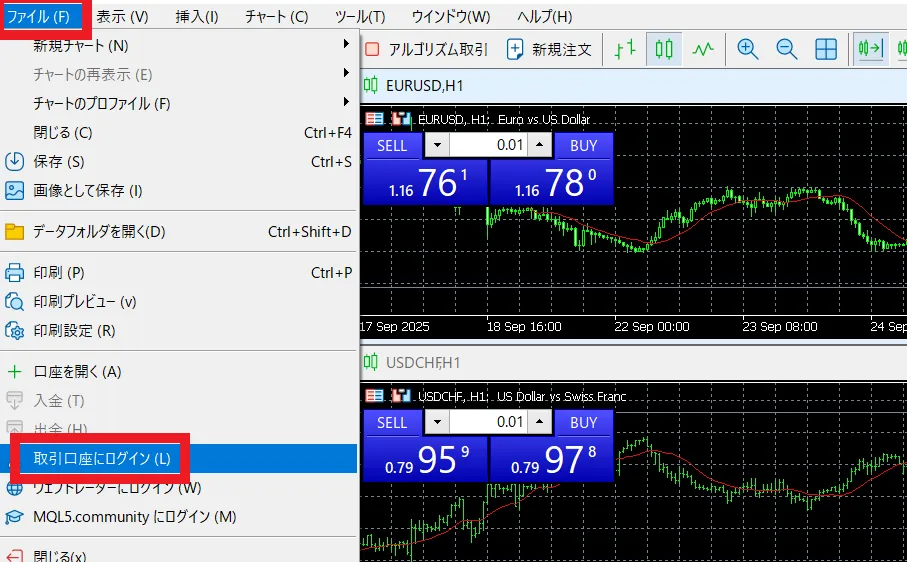Click the zoom out magnifier icon
The width and height of the screenshot is (907, 562).
pyautogui.click(x=786, y=49)
